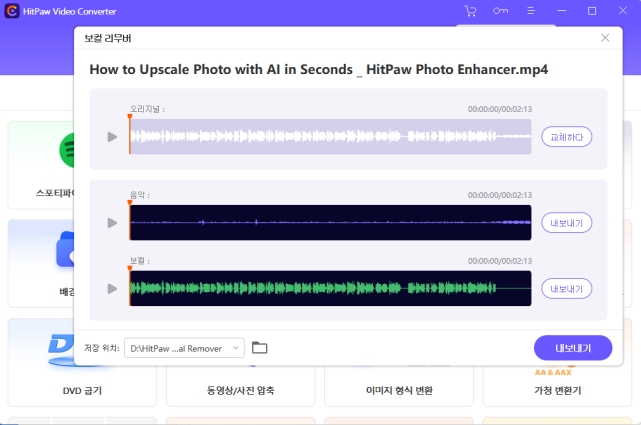
Task: Select the orange playhead marker on original track
Action: click(130, 116)
